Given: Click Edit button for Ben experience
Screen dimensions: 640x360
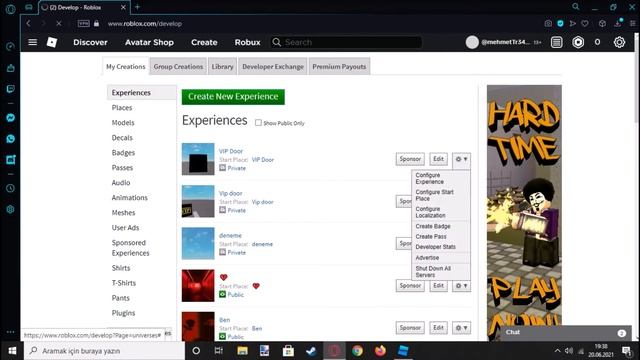Looking at the screenshot, I should [438, 328].
